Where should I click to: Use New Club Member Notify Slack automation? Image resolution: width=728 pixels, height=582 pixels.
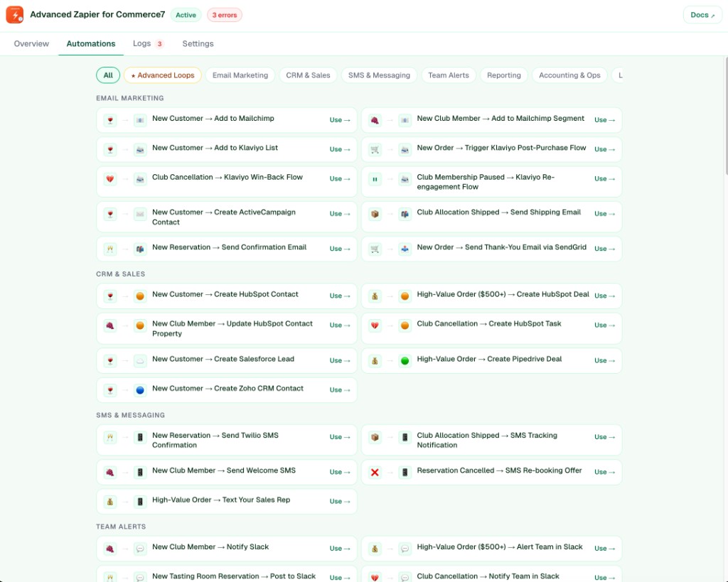point(340,549)
